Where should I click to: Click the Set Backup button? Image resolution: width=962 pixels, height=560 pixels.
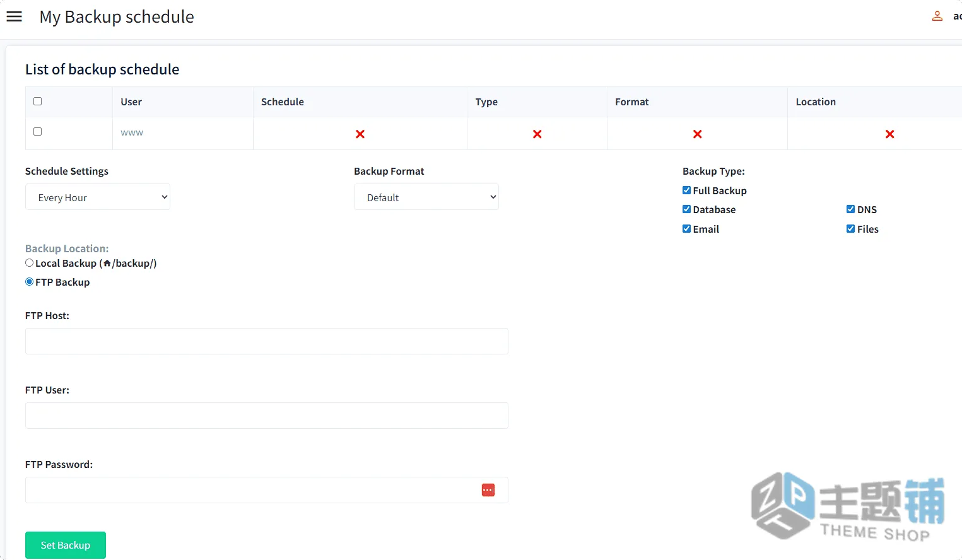click(66, 545)
